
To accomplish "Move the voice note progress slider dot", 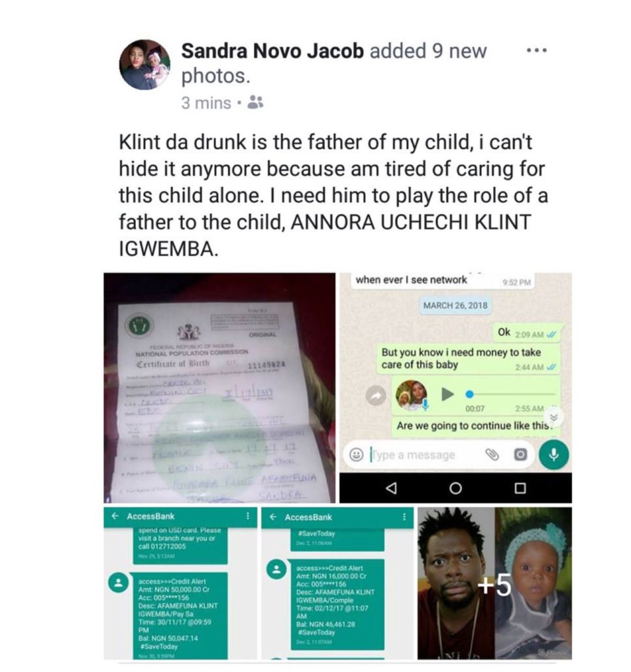I will tap(470, 394).
